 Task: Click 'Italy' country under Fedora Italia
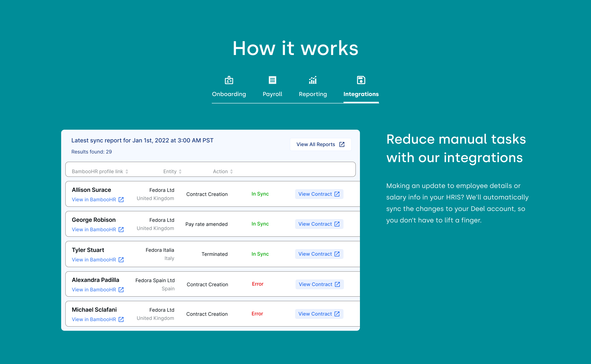click(169, 258)
